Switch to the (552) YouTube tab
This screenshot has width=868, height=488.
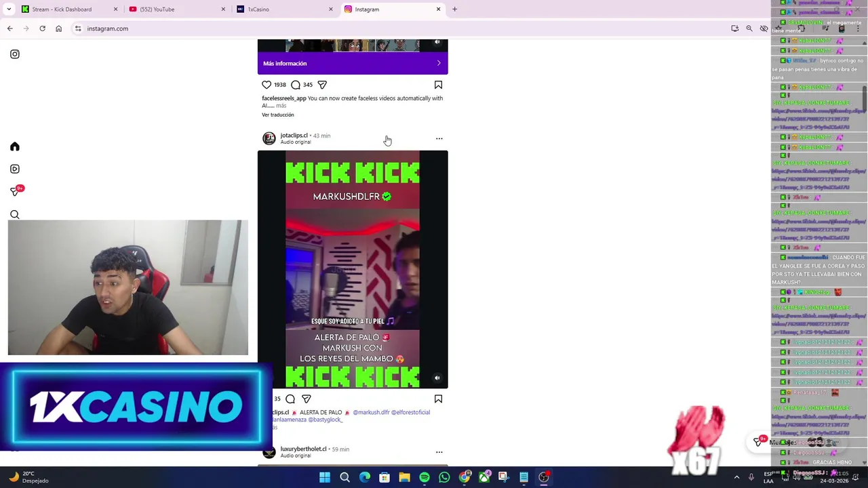pos(176,9)
